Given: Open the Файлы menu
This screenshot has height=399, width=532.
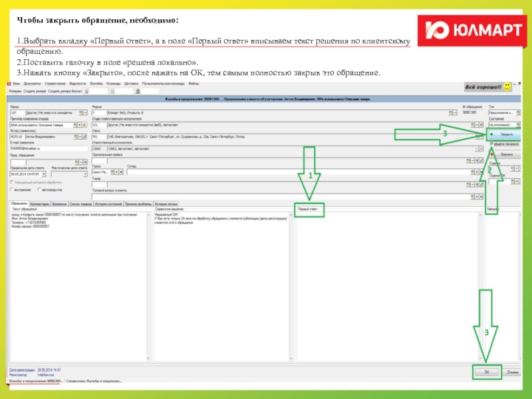Looking at the screenshot, I should 194,84.
